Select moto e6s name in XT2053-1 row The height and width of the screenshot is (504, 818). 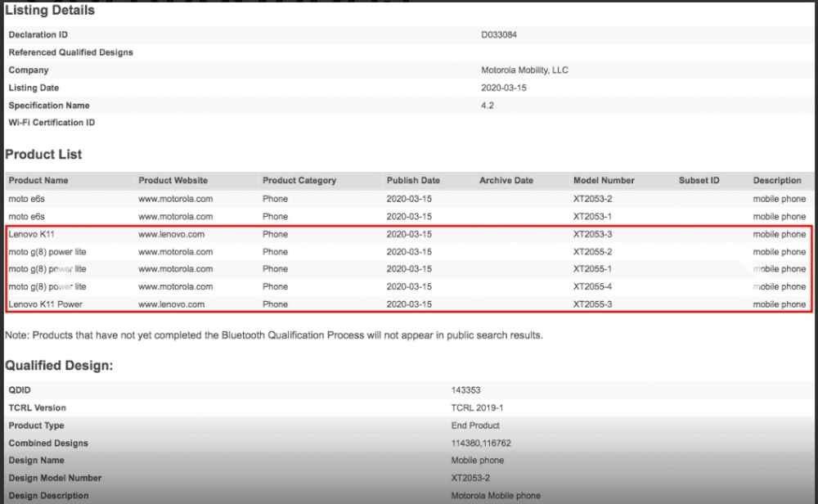coord(27,217)
